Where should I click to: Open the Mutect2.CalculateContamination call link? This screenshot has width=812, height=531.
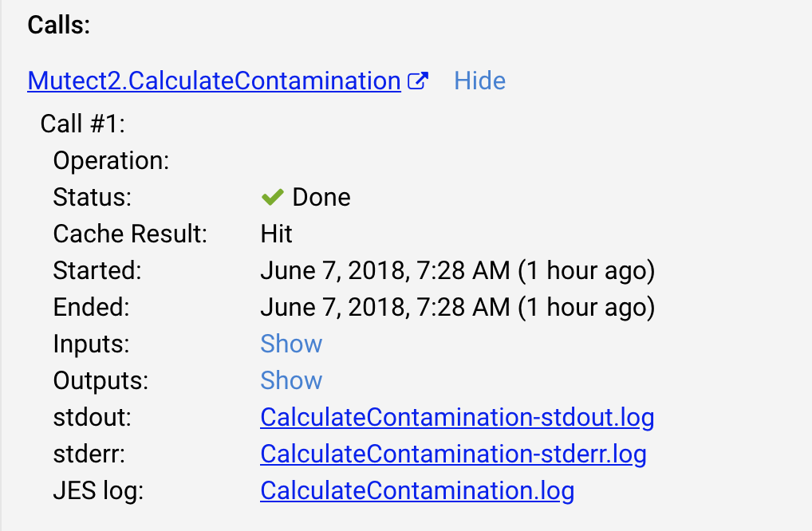tap(214, 81)
